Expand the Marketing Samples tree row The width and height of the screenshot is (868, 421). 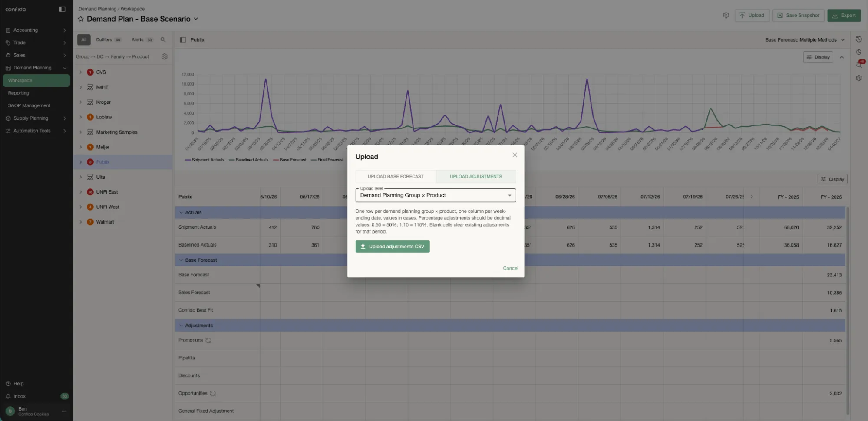[81, 132]
